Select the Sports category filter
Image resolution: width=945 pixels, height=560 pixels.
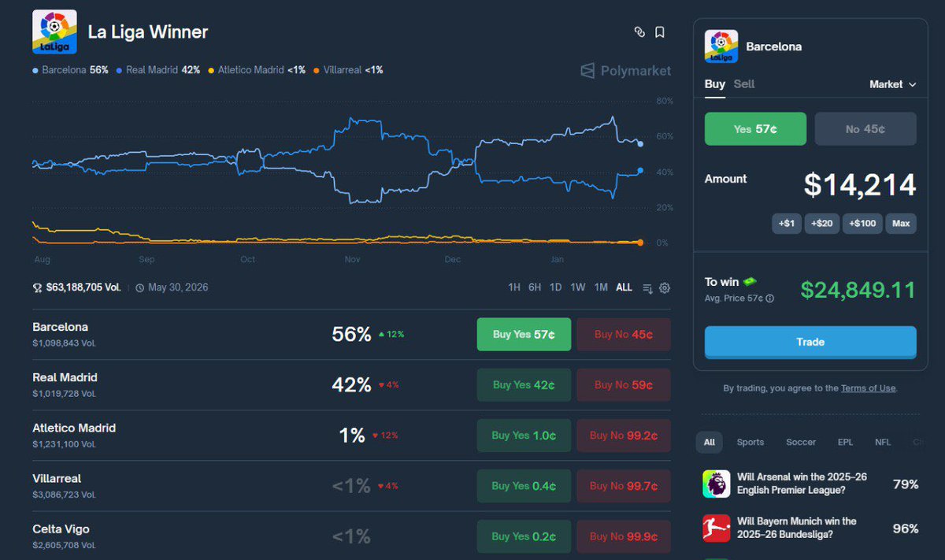pos(750,442)
